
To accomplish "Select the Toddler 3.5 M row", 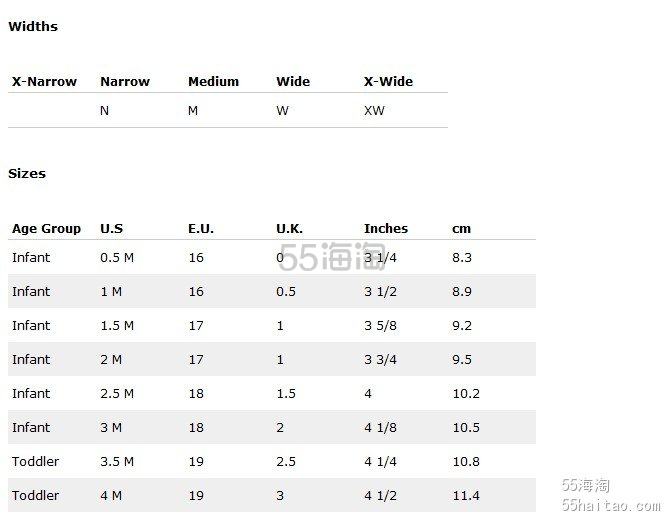I will coord(272,461).
